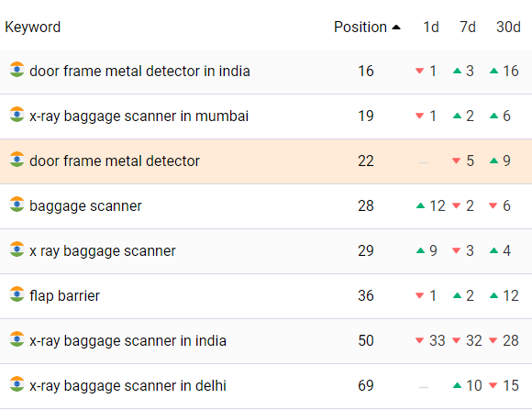Click the red down 33 change indicator
This screenshot has width=532, height=410.
coord(430,341)
